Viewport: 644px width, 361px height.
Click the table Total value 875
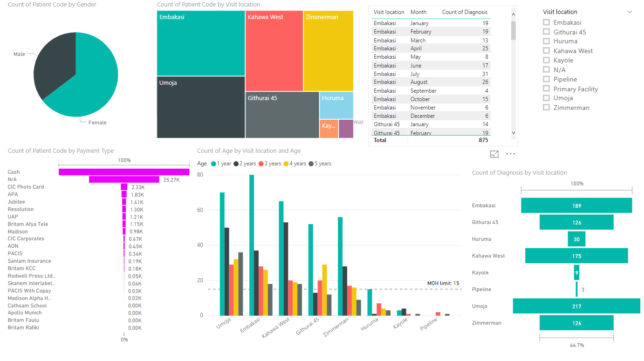click(483, 140)
